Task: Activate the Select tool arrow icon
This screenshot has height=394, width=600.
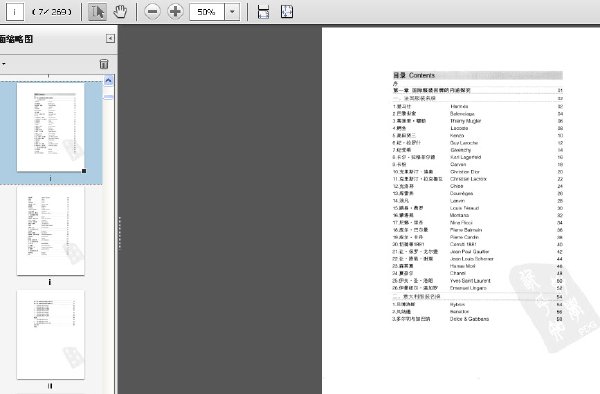Action: 97,12
